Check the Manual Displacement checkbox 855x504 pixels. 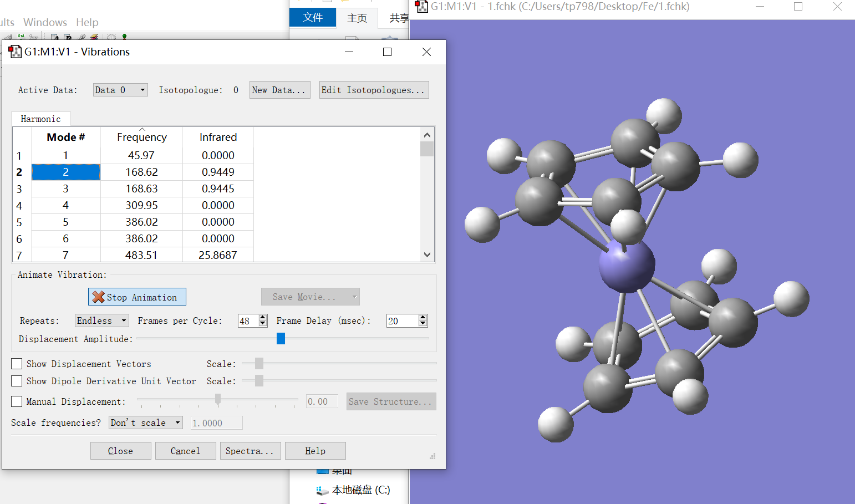17,401
